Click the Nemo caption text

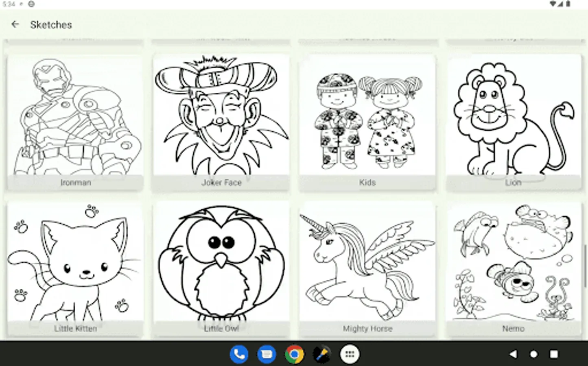pyautogui.click(x=514, y=329)
